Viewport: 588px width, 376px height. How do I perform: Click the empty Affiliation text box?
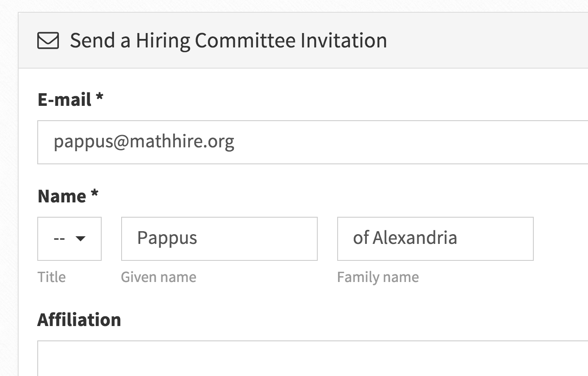click(x=313, y=358)
